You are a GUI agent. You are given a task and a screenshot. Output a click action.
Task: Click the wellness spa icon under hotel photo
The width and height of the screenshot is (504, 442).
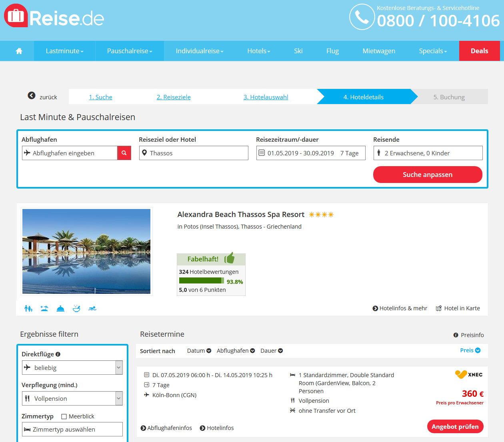[x=76, y=308]
